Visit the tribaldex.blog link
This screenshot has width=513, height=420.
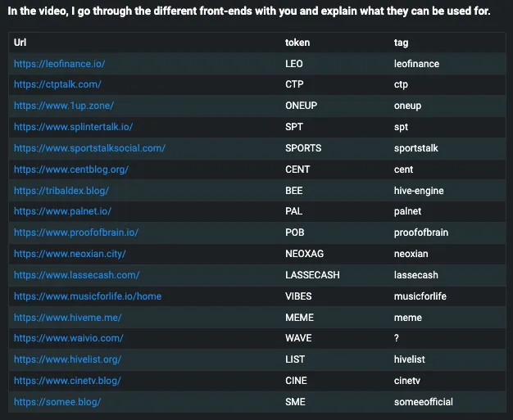(x=61, y=191)
